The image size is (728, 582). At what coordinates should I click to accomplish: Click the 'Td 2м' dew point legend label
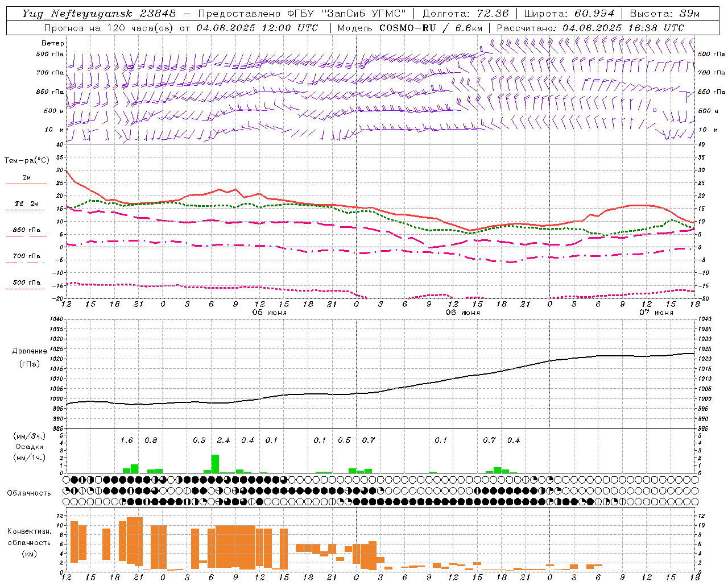pyautogui.click(x=27, y=203)
